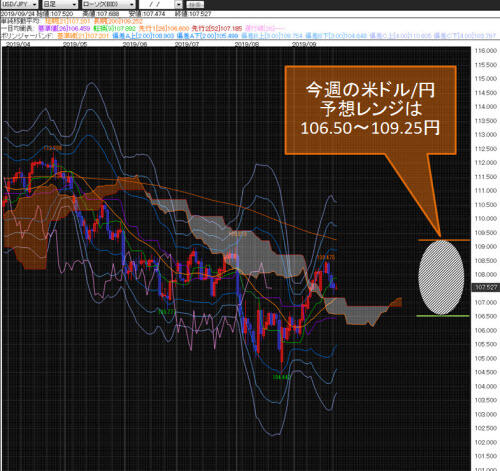Expand the 日足 timeframe dropdown
Image resolution: width=500 pixels, height=471 pixels.
pos(60,4)
